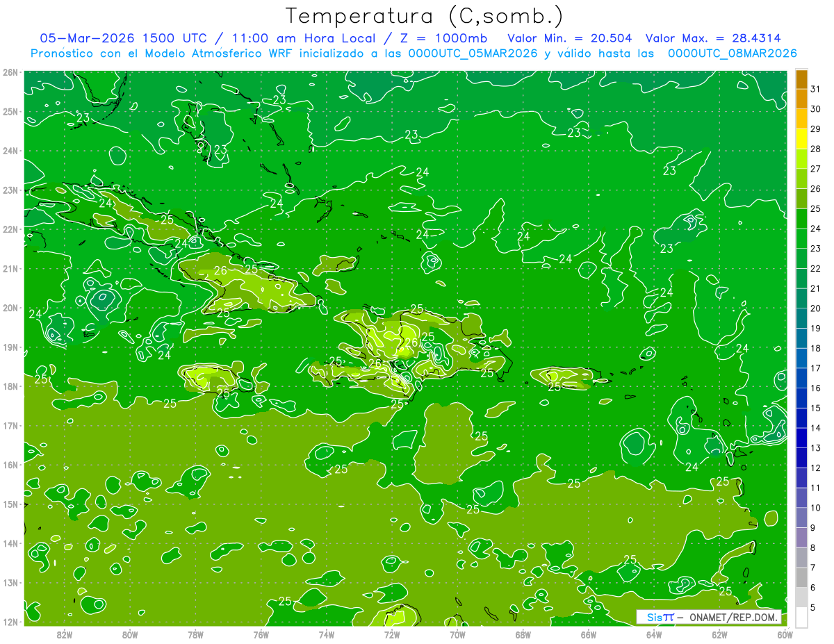Click the purple colorbar segment between 9 and 10
This screenshot has width=834, height=644.
click(801, 518)
